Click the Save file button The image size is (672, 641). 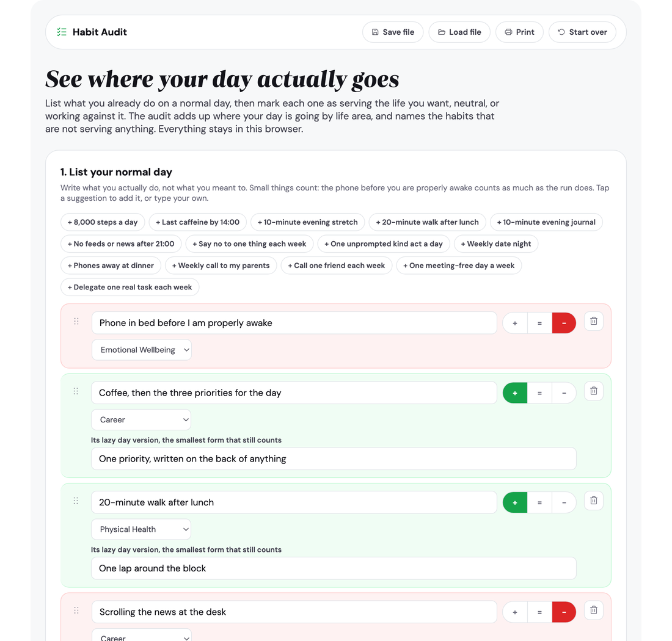[393, 32]
